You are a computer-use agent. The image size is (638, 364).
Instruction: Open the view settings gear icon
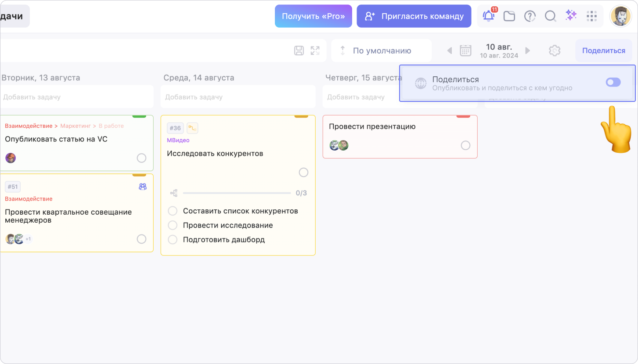[x=555, y=50]
